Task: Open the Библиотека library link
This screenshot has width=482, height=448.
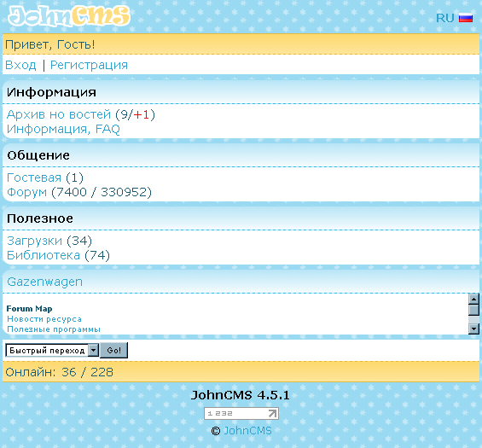Action: (44, 255)
